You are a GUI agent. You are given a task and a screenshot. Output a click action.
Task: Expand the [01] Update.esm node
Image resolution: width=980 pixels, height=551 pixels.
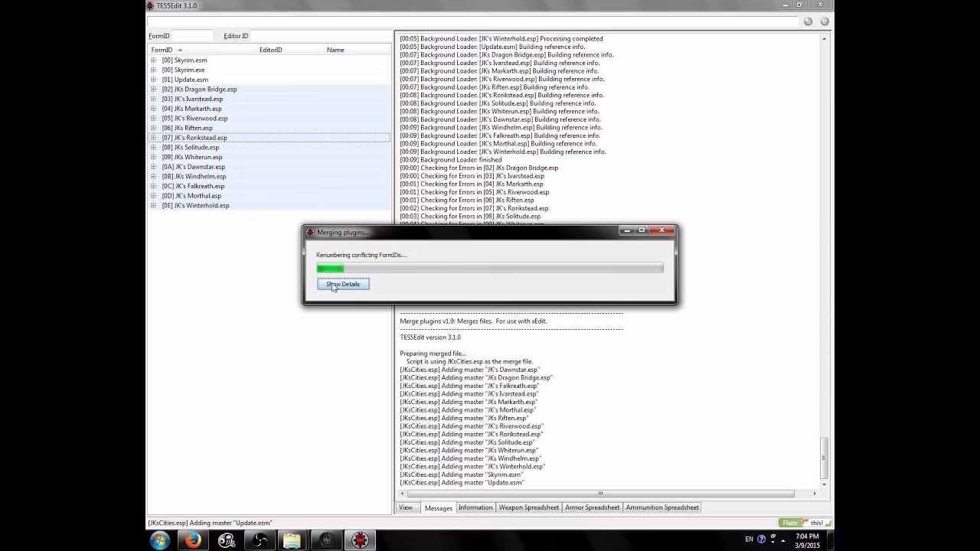point(153,80)
